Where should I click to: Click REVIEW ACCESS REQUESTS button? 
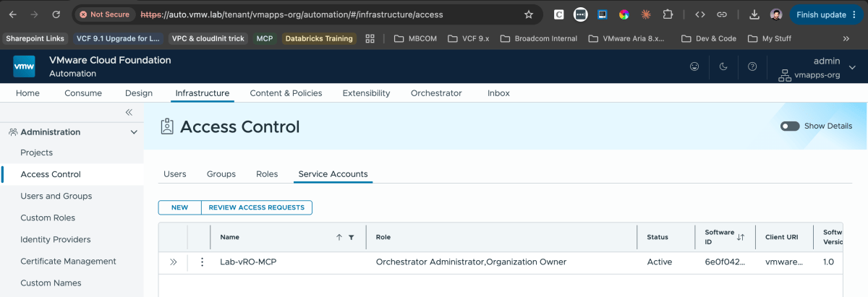tap(257, 207)
